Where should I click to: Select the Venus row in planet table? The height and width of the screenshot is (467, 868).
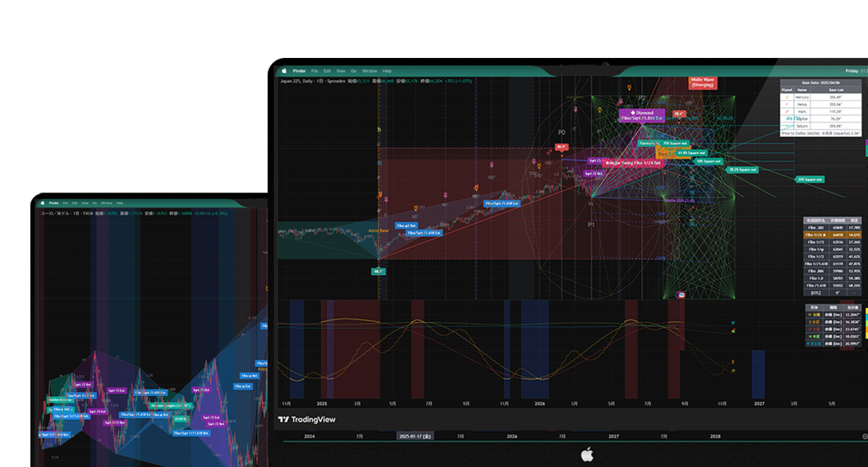click(821, 104)
